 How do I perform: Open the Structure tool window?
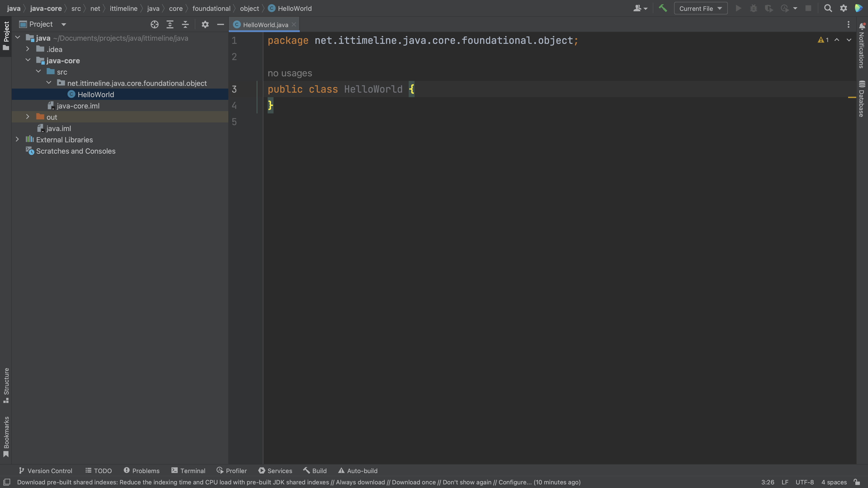6,385
